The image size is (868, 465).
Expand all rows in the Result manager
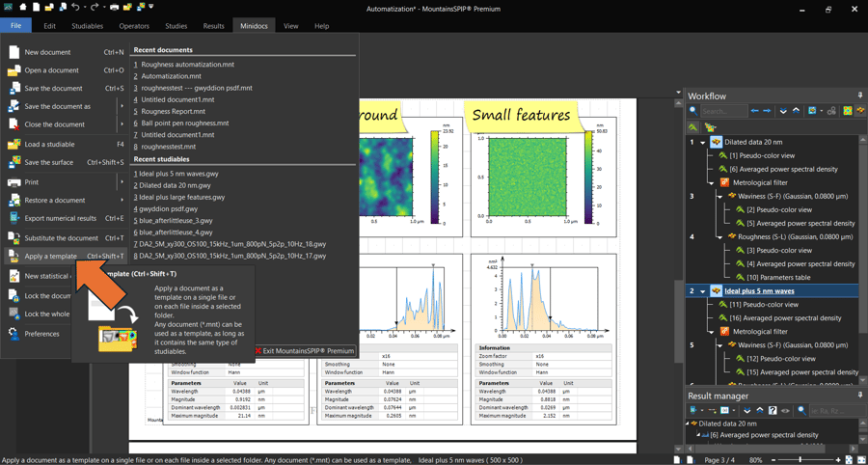pos(747,410)
